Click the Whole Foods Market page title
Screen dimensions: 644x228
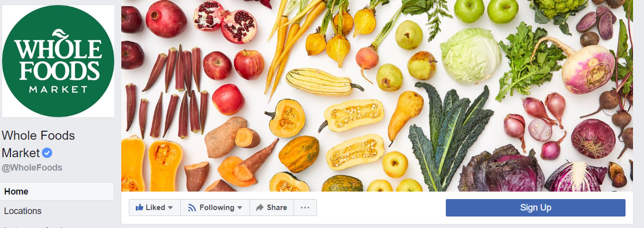tap(38, 144)
